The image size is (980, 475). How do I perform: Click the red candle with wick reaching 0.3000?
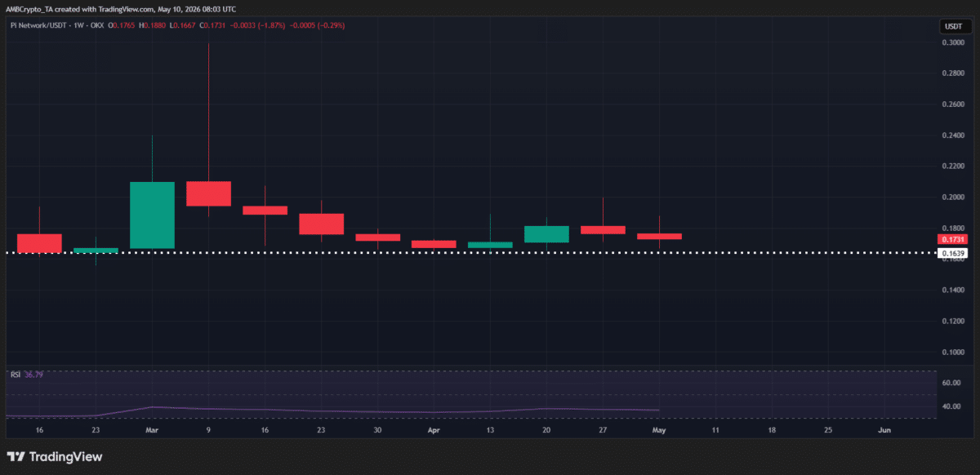[x=208, y=193]
